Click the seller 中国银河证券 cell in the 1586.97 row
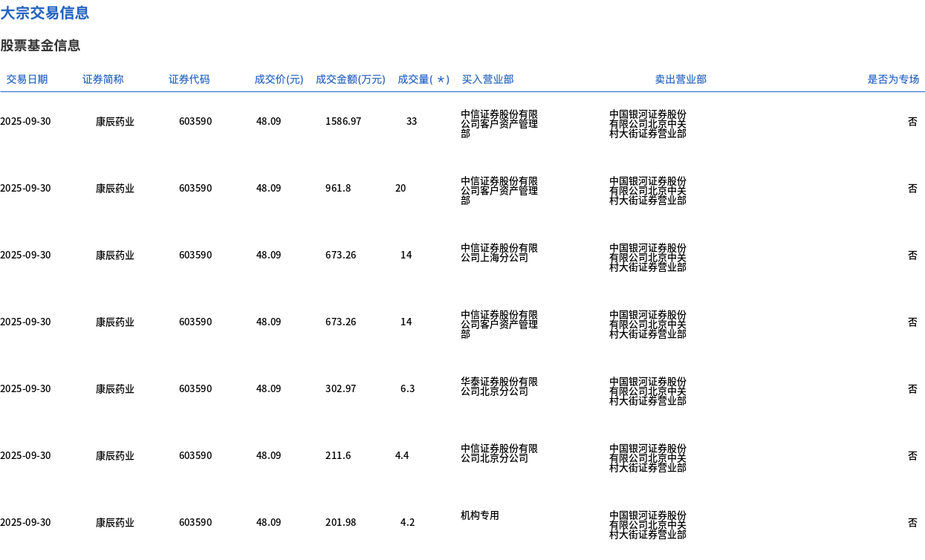The width and height of the screenshot is (925, 560). 648,124
